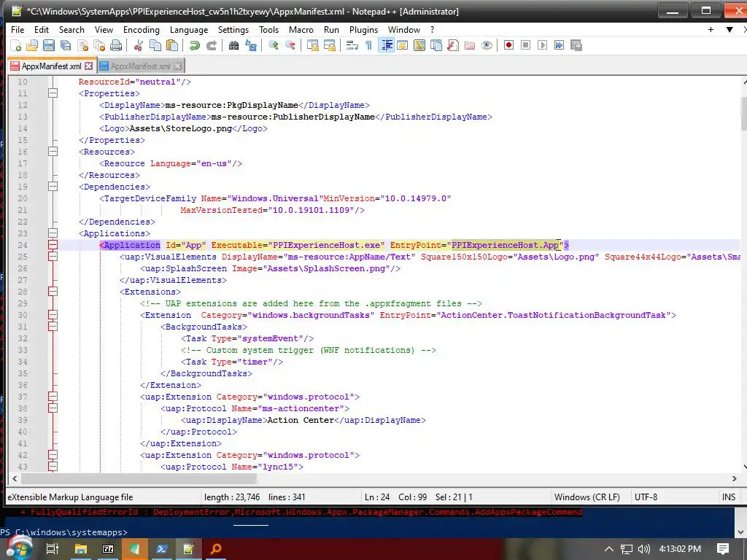Create a new document with the New icon
The height and width of the screenshot is (560, 747).
pyautogui.click(x=16, y=45)
